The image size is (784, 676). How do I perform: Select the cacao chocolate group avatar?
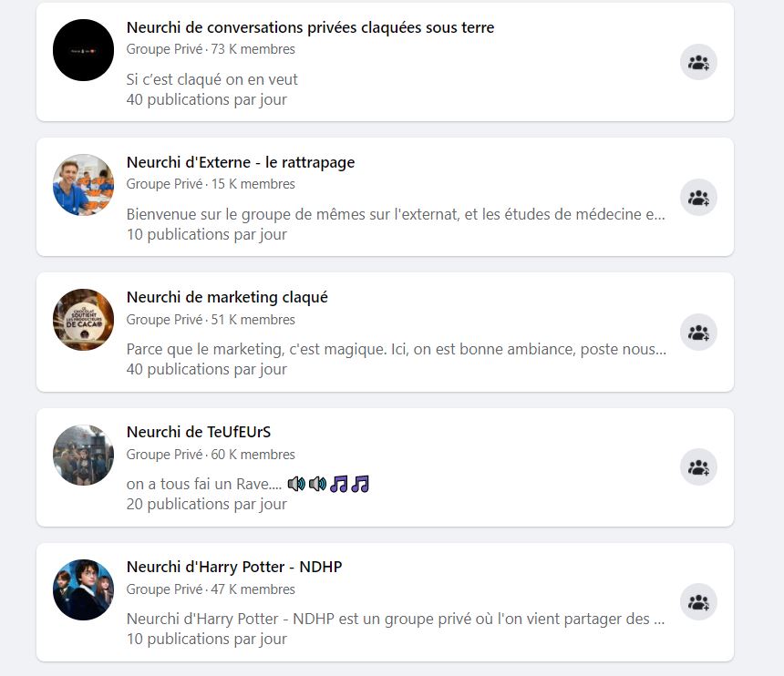pos(84,320)
